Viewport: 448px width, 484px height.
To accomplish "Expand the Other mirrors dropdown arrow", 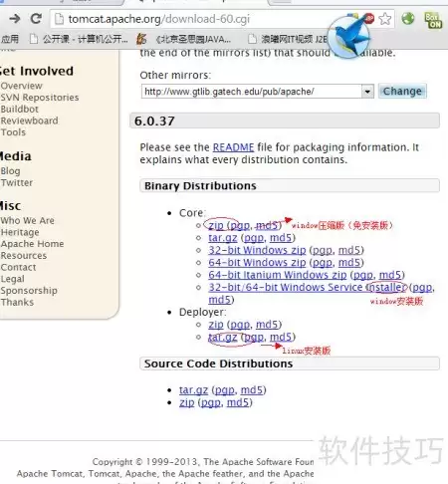I will 367,92.
